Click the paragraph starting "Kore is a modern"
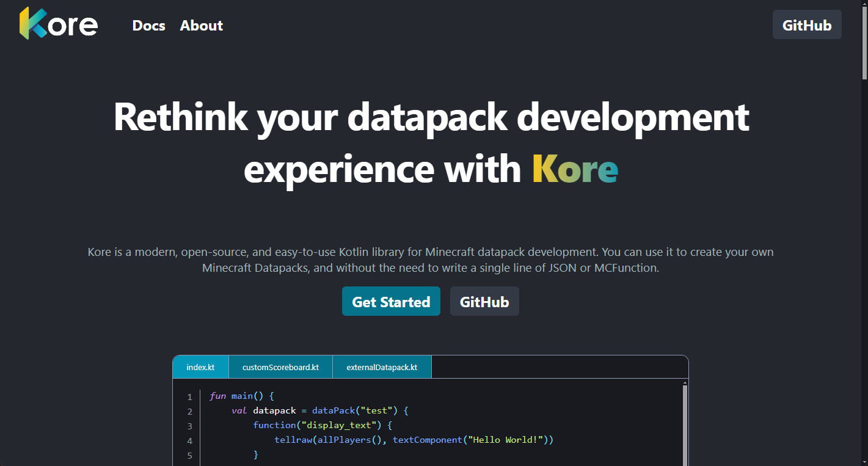868x466 pixels. [431, 260]
